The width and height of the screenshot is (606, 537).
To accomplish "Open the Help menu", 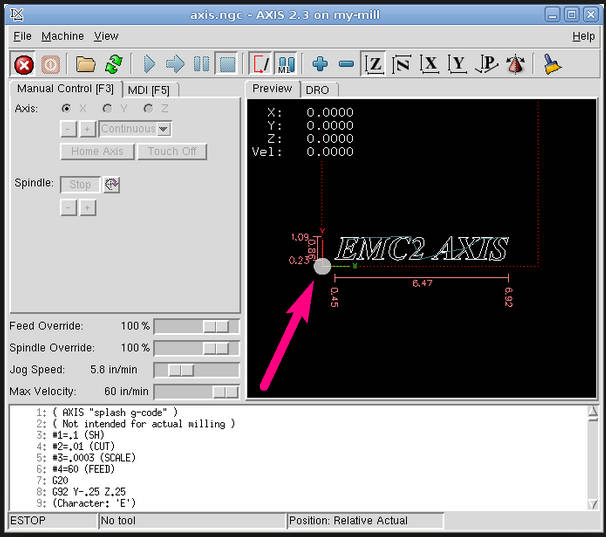I will pos(583,36).
